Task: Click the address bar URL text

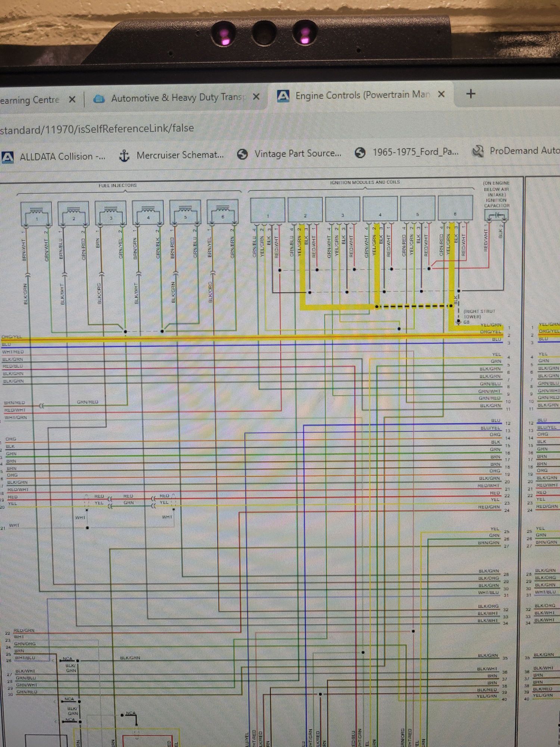Action: (x=97, y=129)
